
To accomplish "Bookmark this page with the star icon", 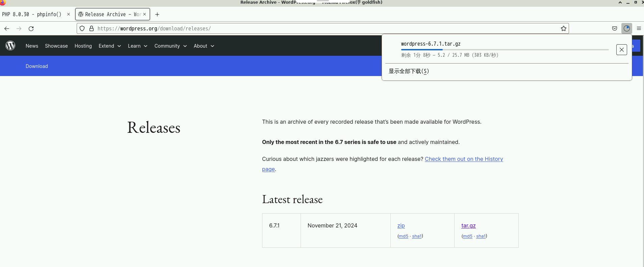I will click(x=564, y=29).
